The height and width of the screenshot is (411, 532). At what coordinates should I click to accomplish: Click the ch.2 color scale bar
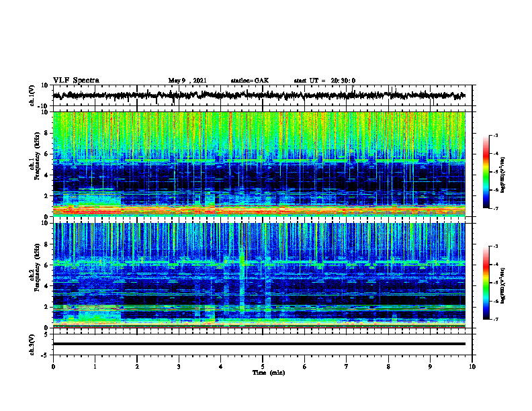[x=486, y=283]
